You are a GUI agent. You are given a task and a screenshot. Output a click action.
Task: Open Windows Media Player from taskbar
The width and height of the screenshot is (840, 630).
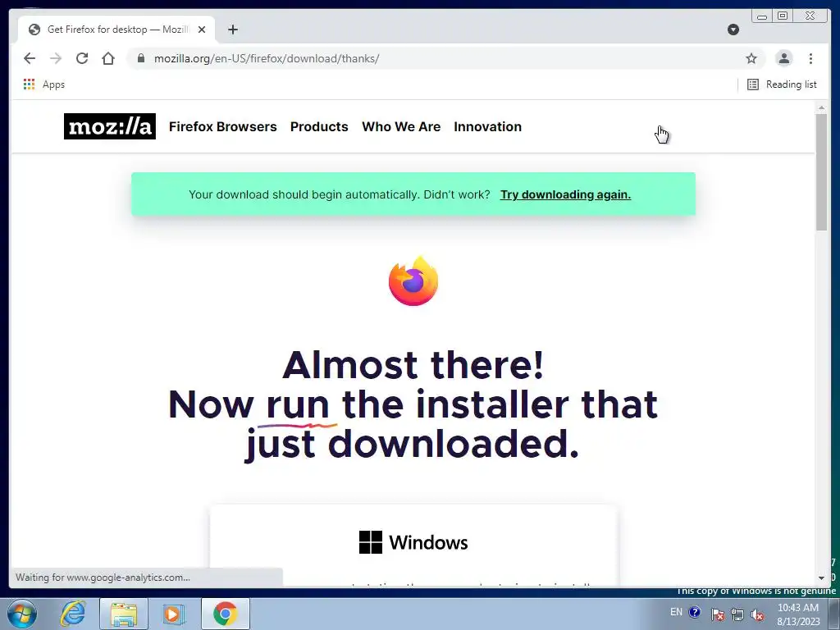[x=172, y=614]
